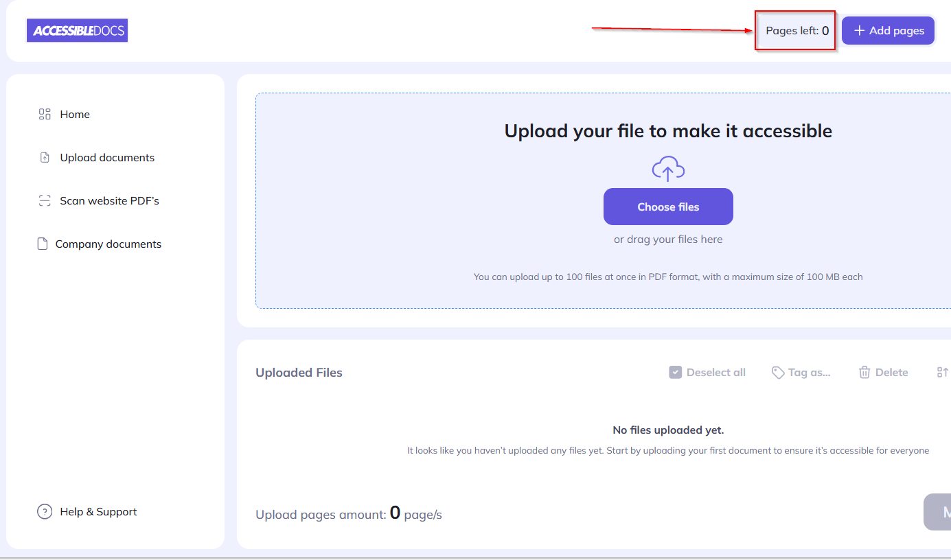Click the cloud upload icon above Choose files
Viewport: 951px width, 560px height.
667,168
